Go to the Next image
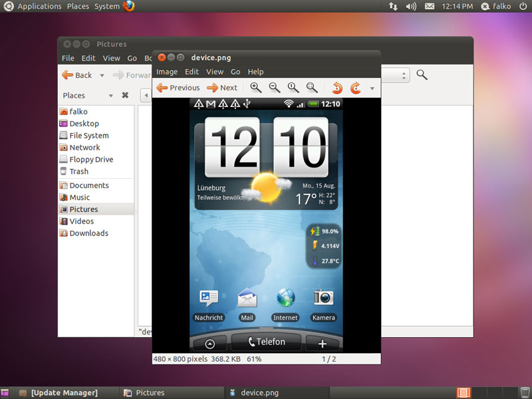Viewport: 532px width, 399px height. pyautogui.click(x=222, y=88)
